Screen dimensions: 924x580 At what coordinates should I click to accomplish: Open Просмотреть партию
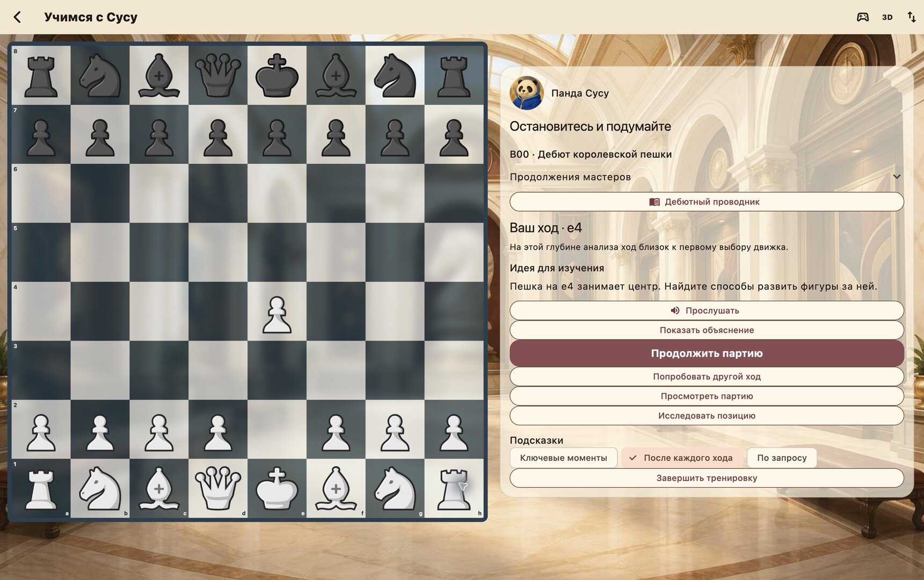pos(707,396)
